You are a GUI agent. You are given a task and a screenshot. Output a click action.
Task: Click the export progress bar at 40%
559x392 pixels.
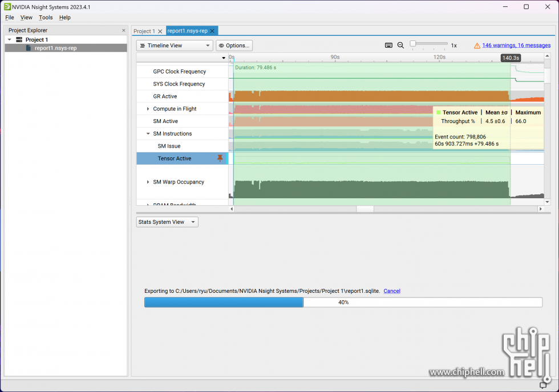(x=343, y=303)
